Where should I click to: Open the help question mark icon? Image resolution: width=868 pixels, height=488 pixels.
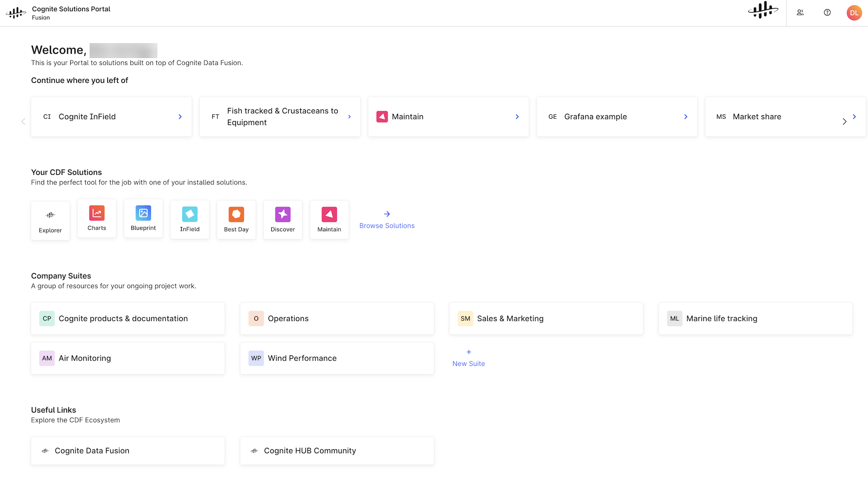pyautogui.click(x=827, y=13)
